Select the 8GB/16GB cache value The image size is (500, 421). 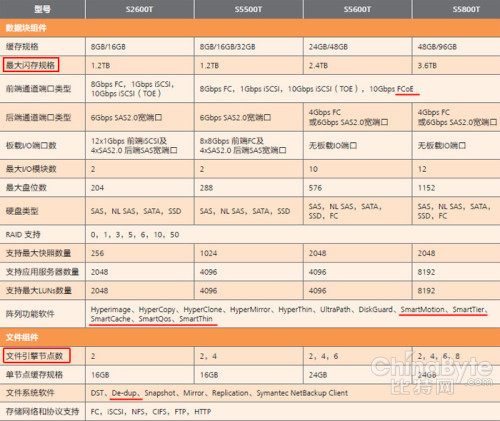click(108, 47)
